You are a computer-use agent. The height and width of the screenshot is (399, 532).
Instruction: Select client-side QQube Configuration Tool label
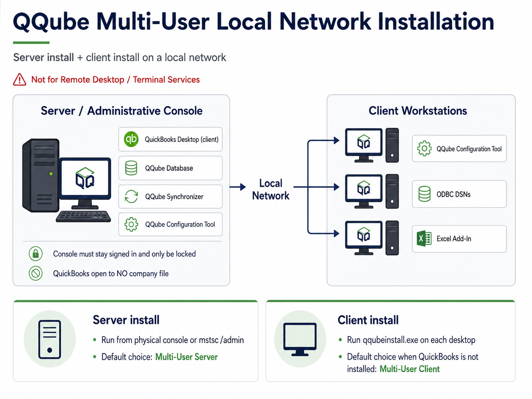pyautogui.click(x=469, y=149)
